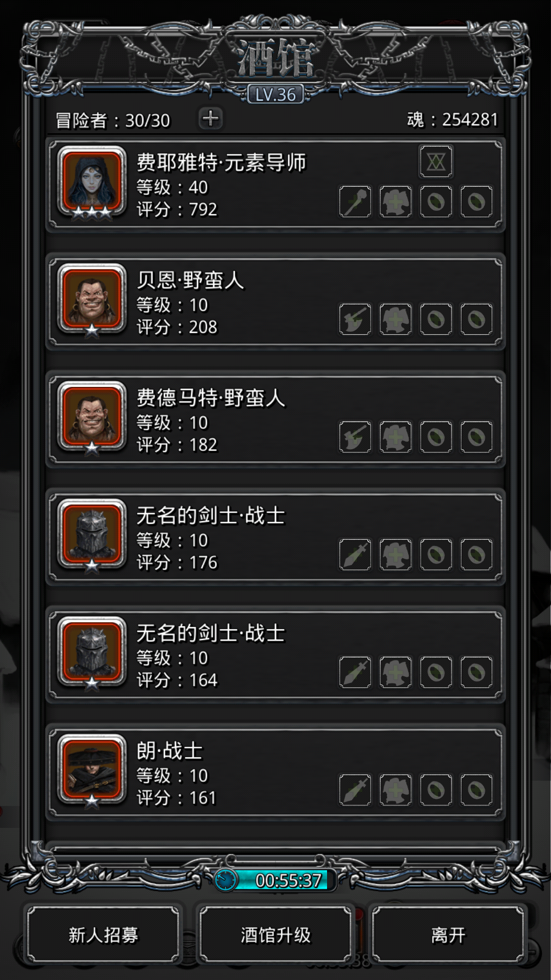Open the armor slot of 费耶雅特·元素导师
The height and width of the screenshot is (980, 551).
click(x=395, y=202)
